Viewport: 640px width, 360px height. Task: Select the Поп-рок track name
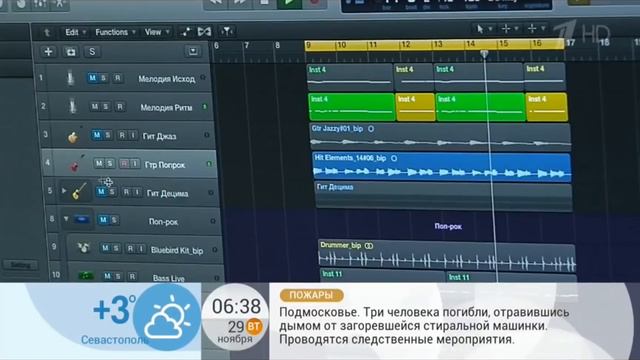point(163,222)
